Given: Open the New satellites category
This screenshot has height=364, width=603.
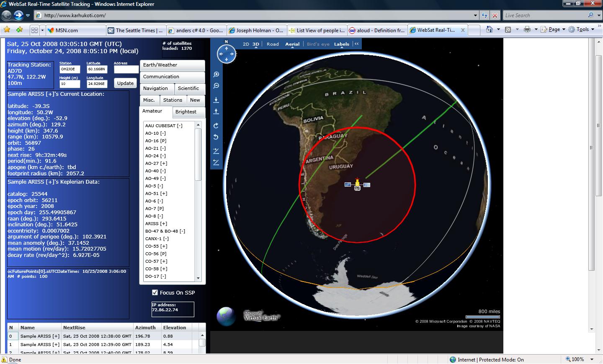Looking at the screenshot, I should (196, 100).
